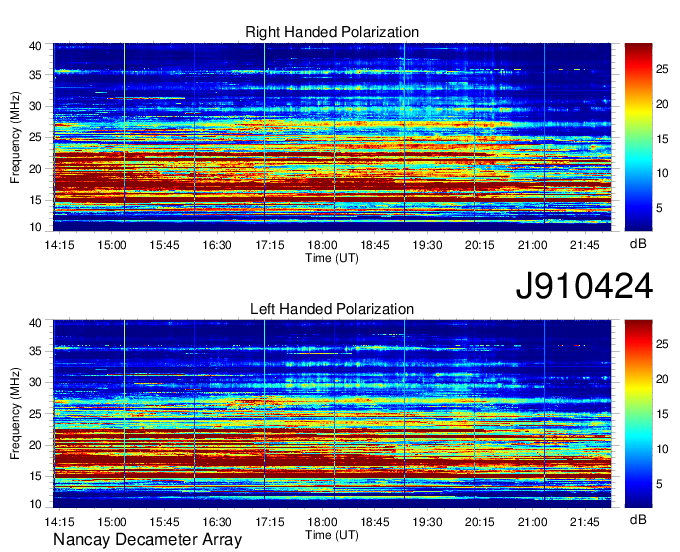
Task: Click the "15:00" time tick under the Left Handed plot
Action: [x=111, y=522]
